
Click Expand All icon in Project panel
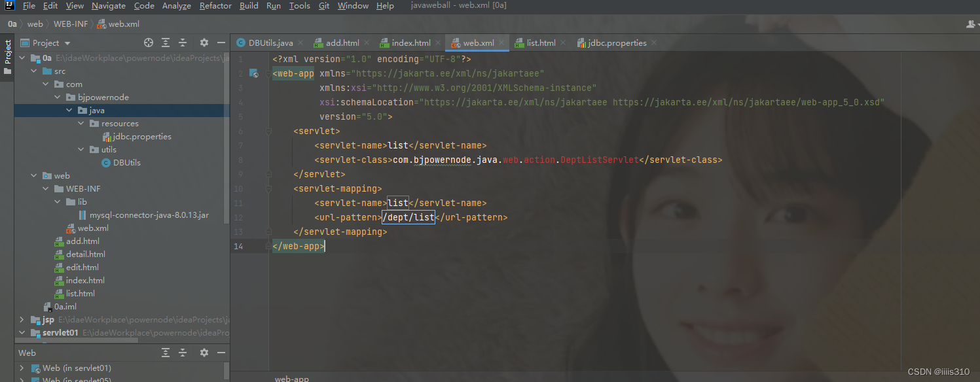point(166,43)
